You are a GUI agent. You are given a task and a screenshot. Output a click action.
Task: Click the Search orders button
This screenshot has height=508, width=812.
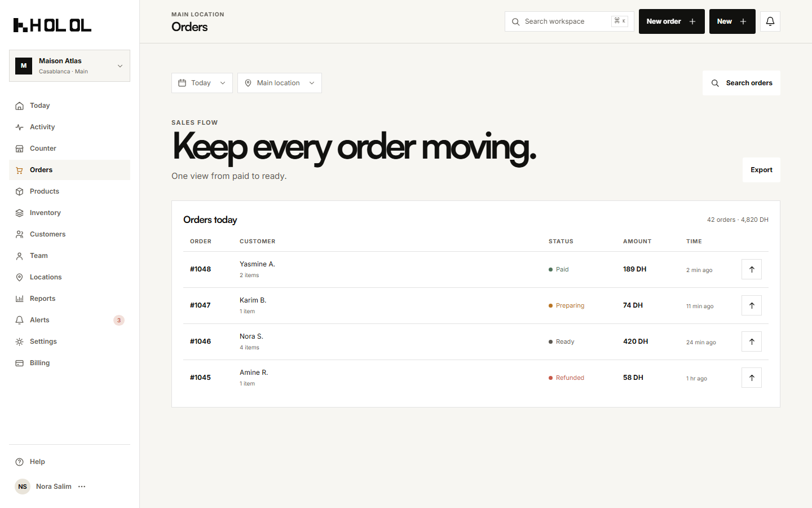(x=742, y=83)
